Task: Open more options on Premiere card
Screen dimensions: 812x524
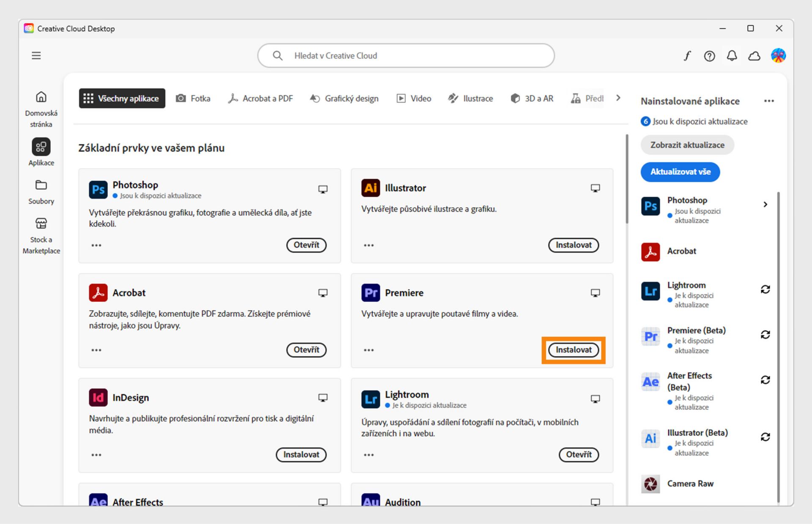Action: [369, 350]
